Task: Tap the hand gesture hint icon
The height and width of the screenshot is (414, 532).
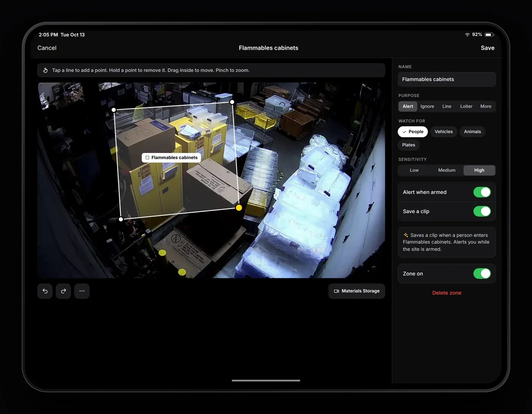Action: (x=46, y=70)
